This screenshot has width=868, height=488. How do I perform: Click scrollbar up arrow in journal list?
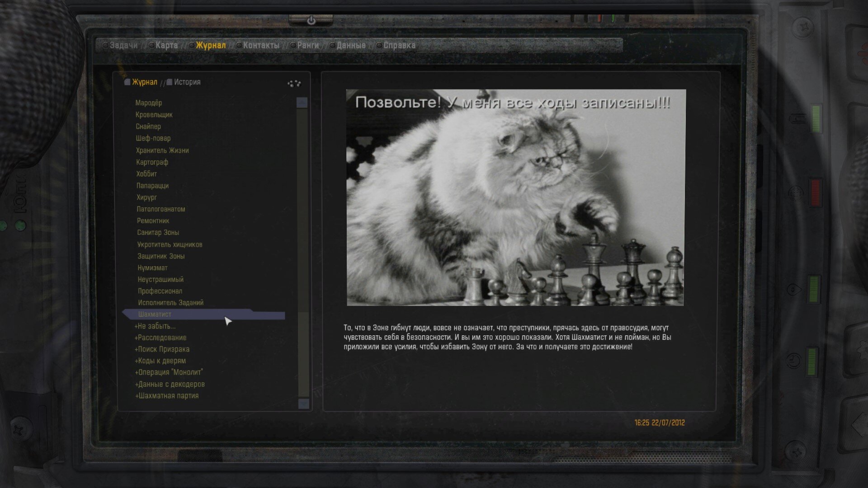pos(302,103)
